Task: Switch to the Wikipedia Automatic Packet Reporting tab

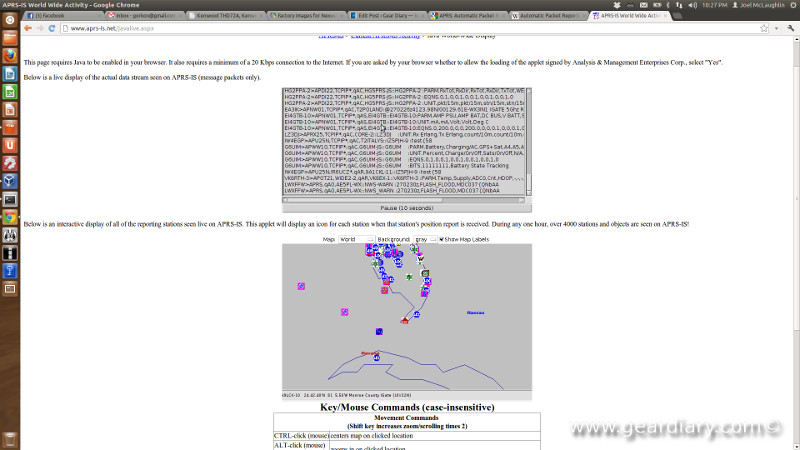Action: (x=547, y=16)
